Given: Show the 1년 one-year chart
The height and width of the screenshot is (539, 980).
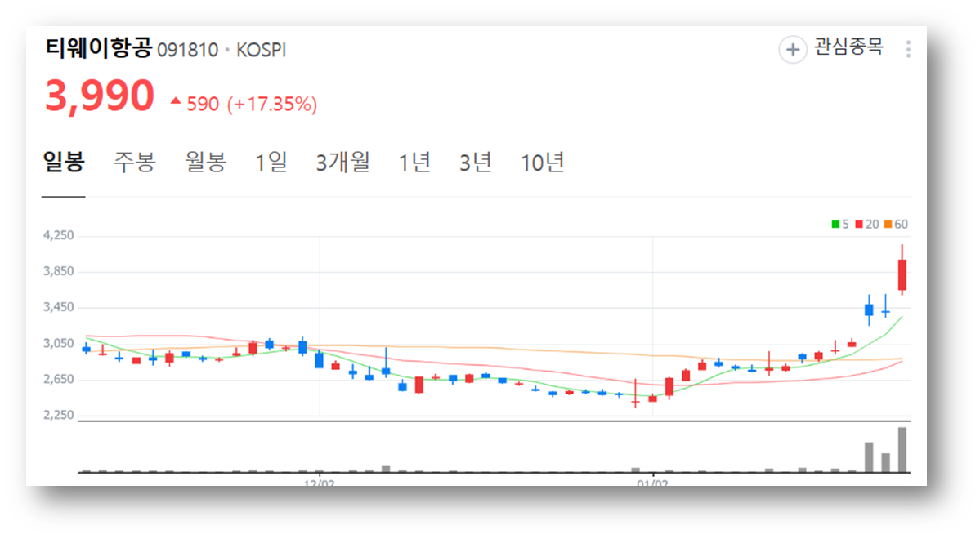Looking at the screenshot, I should tap(415, 163).
